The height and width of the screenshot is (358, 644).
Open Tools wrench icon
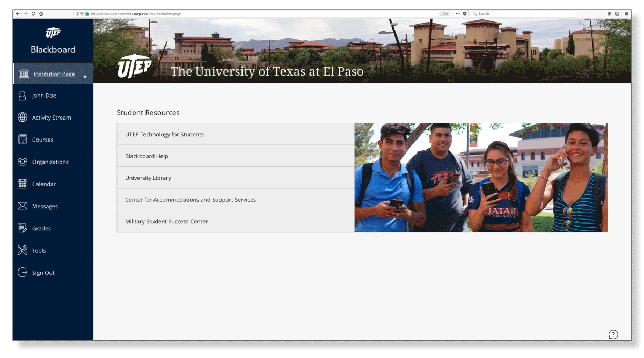[x=23, y=250]
